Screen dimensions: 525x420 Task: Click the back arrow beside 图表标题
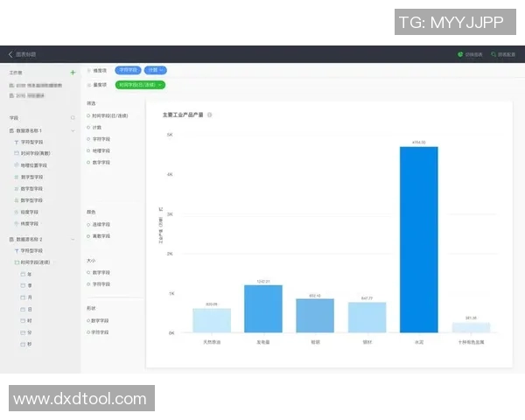(10, 54)
